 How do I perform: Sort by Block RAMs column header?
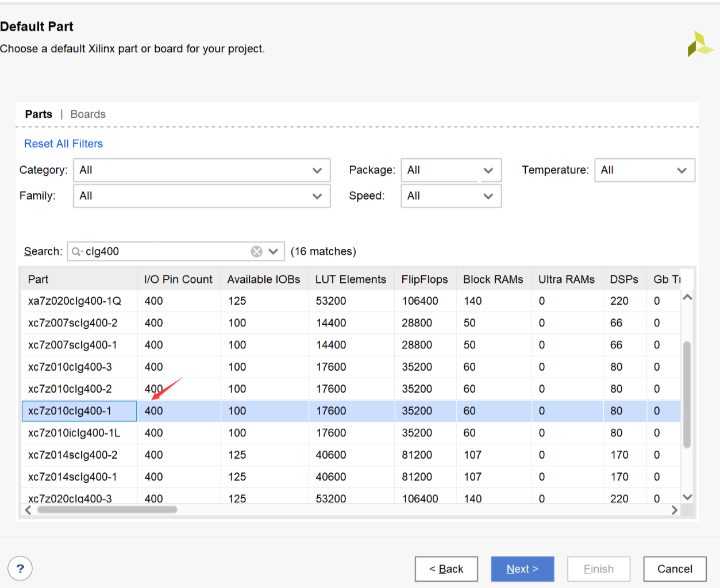coord(494,279)
